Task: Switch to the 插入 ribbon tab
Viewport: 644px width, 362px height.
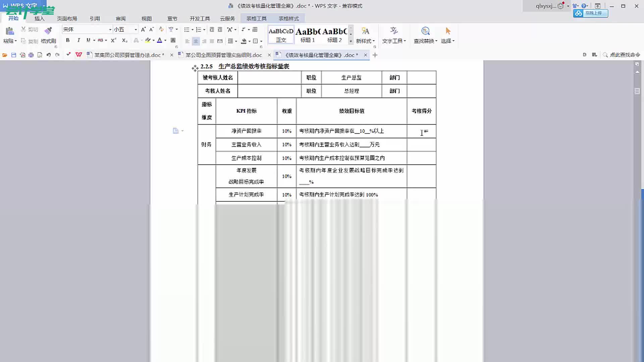Action: click(x=39, y=18)
